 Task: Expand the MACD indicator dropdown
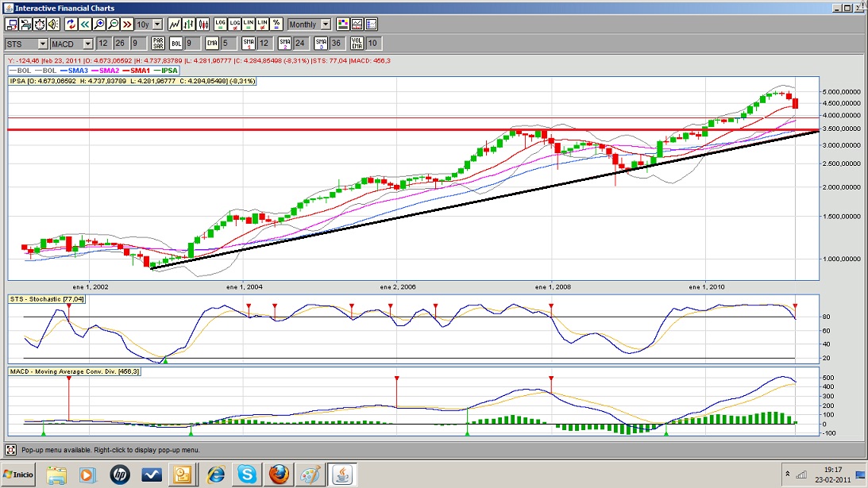pos(87,44)
